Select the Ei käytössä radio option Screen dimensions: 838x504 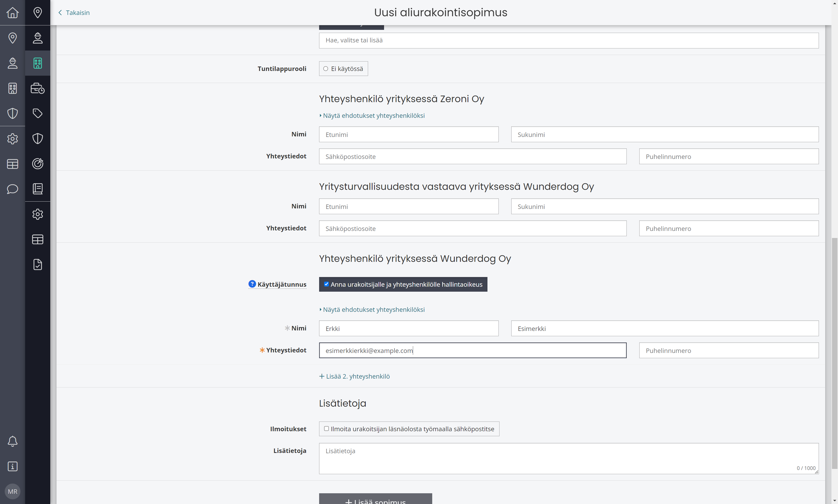[x=343, y=69]
